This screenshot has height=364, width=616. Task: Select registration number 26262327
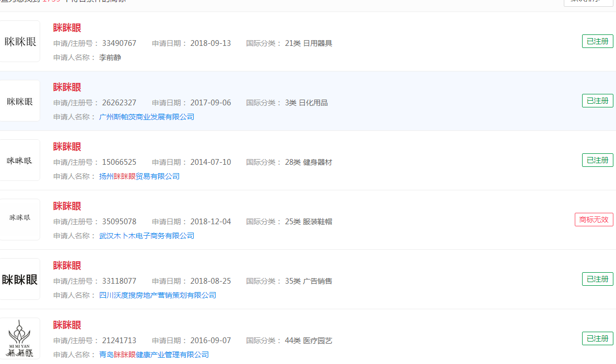pos(119,103)
